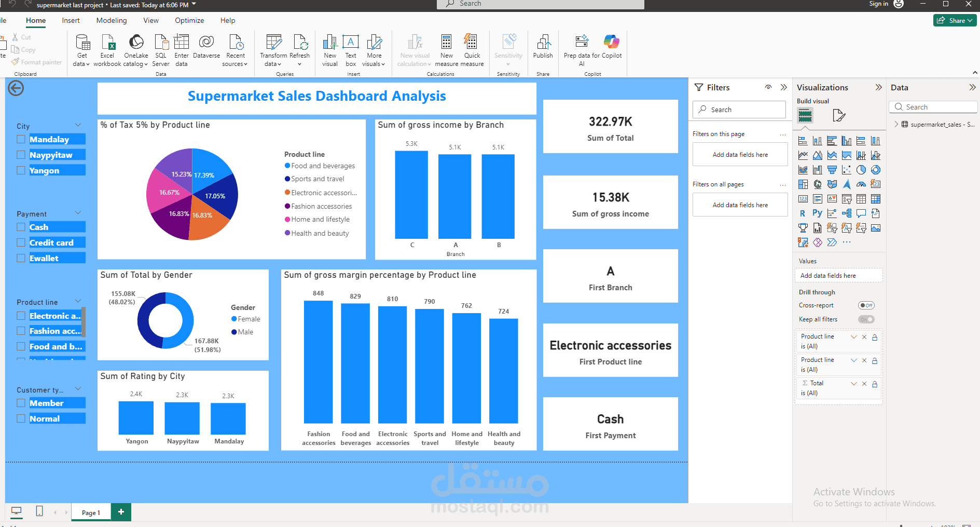Image resolution: width=980 pixels, height=527 pixels.
Task: Click the Share button
Action: (x=955, y=20)
